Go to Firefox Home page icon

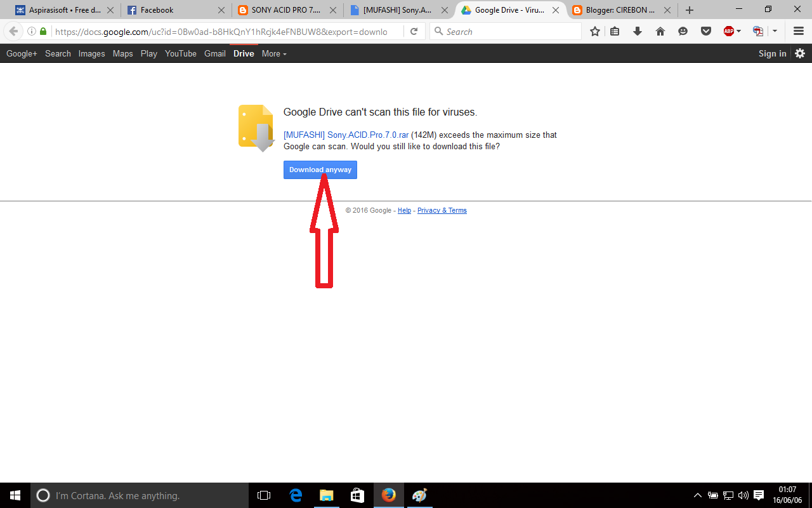pyautogui.click(x=660, y=31)
